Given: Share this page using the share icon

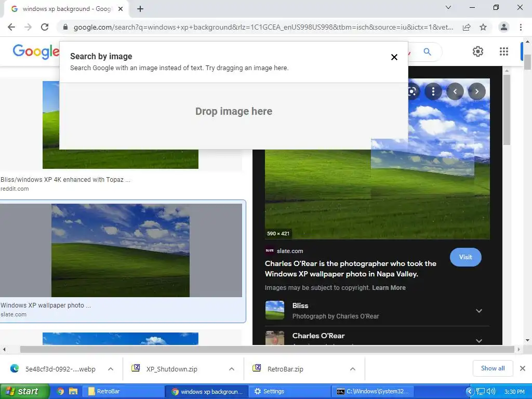Looking at the screenshot, I should pos(467,27).
